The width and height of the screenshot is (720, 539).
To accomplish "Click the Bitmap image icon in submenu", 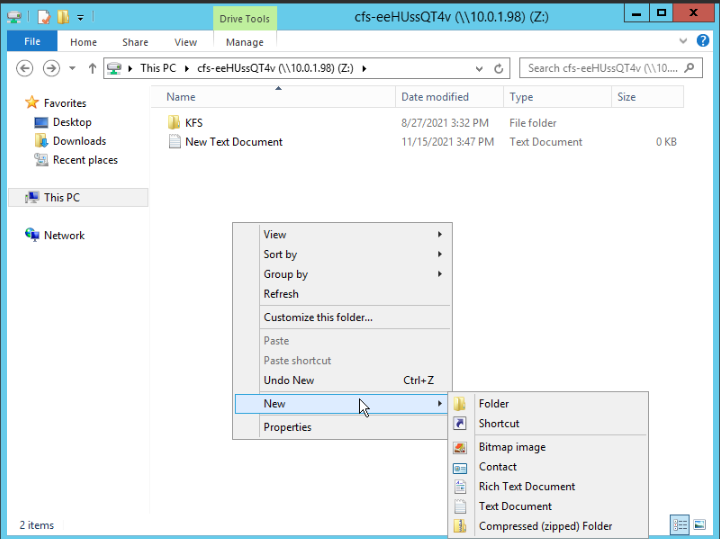I will [460, 447].
